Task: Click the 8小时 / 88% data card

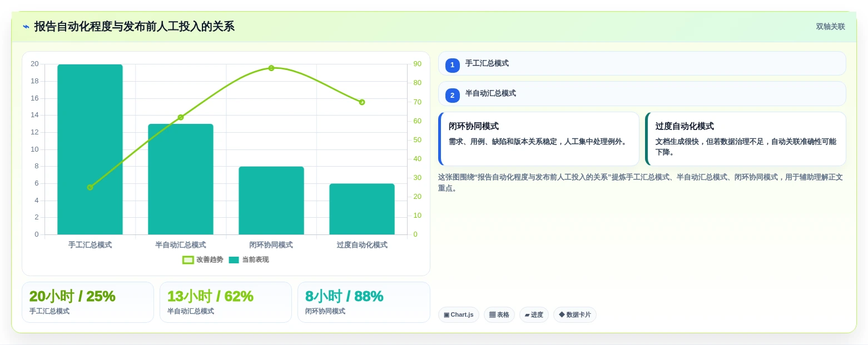Action: [364, 302]
